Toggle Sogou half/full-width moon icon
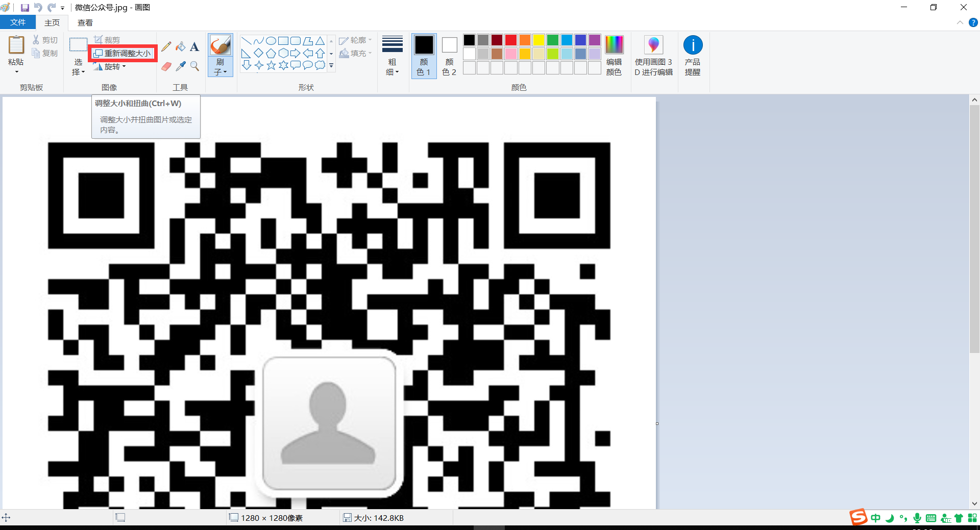The image size is (980, 530). pos(890,518)
